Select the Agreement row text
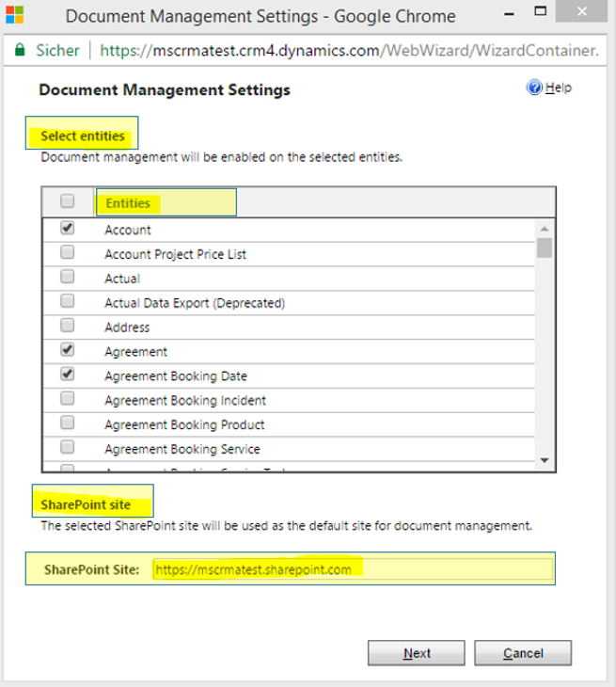 pos(135,352)
